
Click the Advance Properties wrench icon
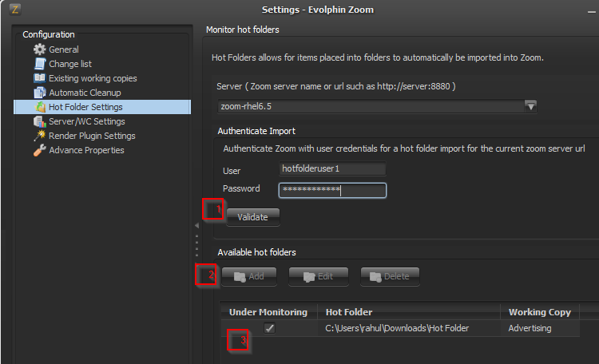coord(40,150)
